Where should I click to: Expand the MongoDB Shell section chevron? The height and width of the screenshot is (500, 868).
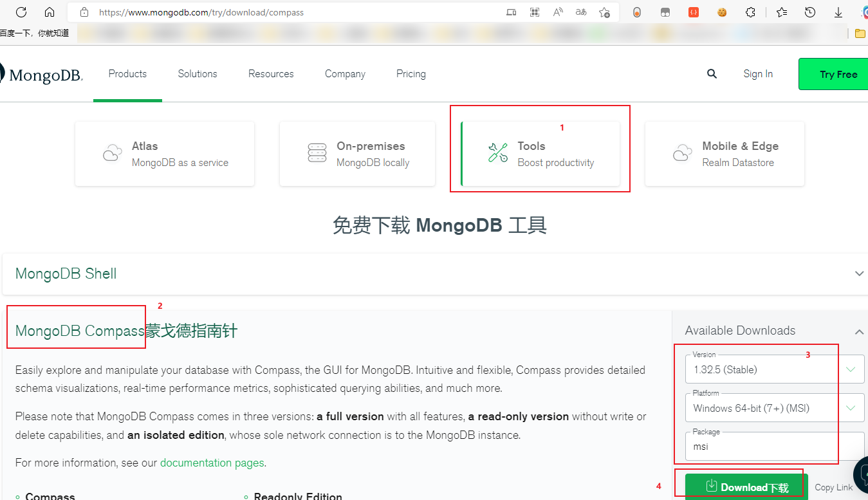pyautogui.click(x=859, y=273)
